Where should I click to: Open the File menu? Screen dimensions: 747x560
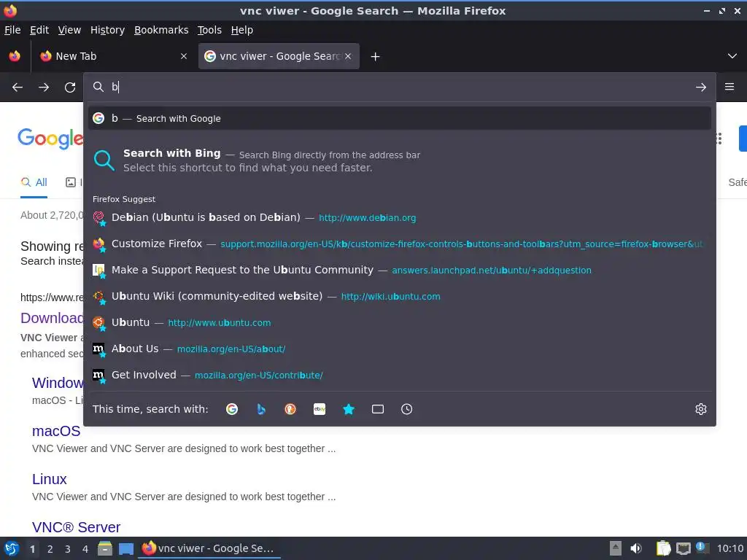tap(12, 30)
